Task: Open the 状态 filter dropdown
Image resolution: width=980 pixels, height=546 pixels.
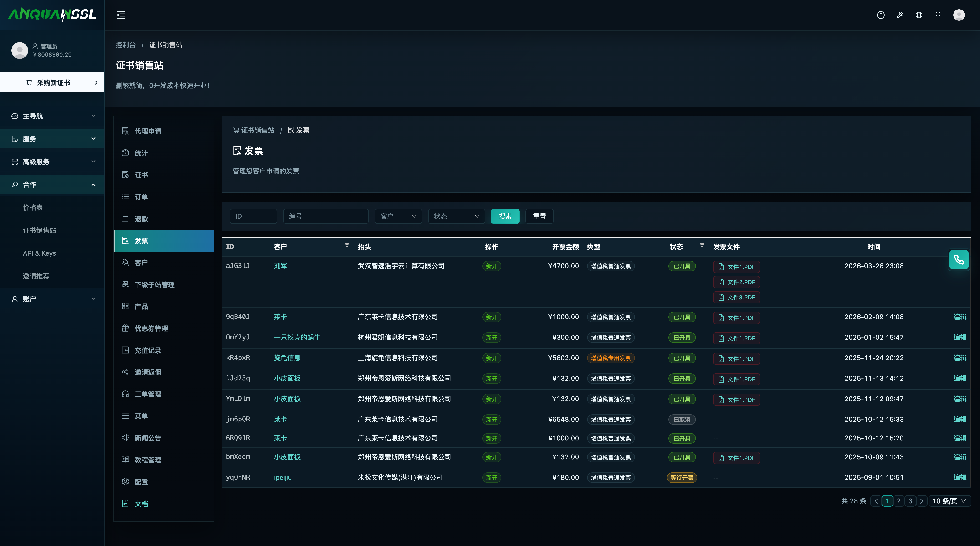Action: (456, 216)
